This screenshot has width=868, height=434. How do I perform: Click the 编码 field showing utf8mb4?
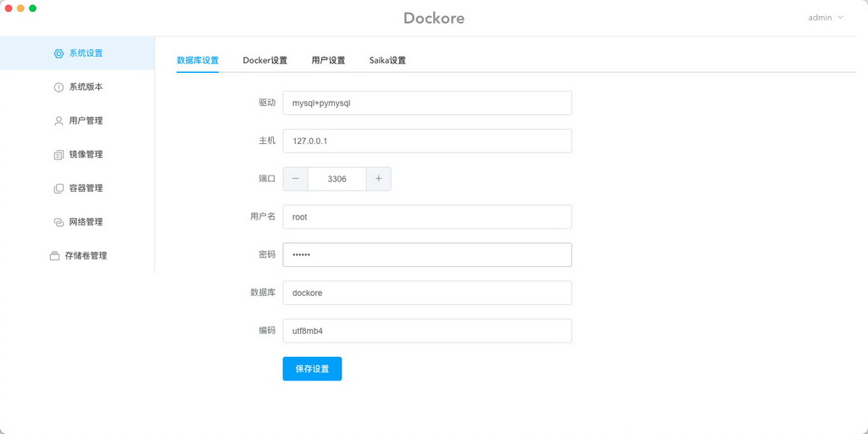pyautogui.click(x=427, y=331)
